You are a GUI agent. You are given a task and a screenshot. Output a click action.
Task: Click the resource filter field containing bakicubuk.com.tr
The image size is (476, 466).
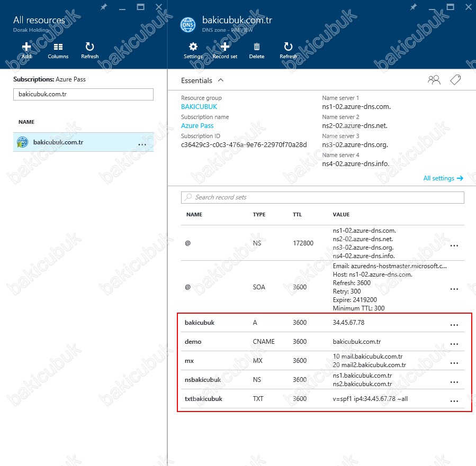(83, 94)
